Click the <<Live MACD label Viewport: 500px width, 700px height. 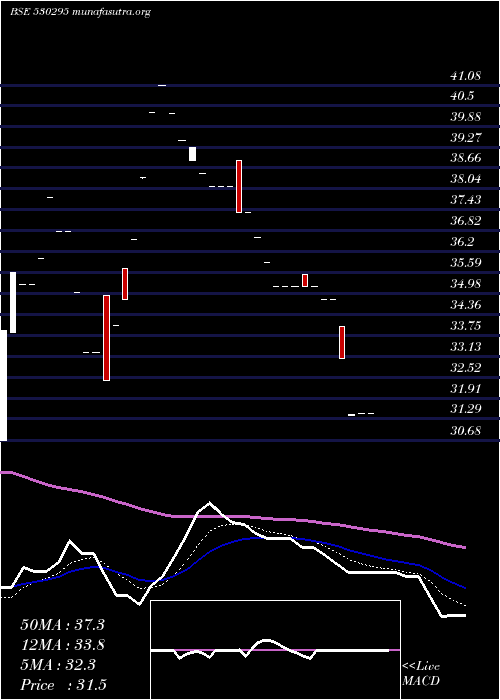pos(421,674)
